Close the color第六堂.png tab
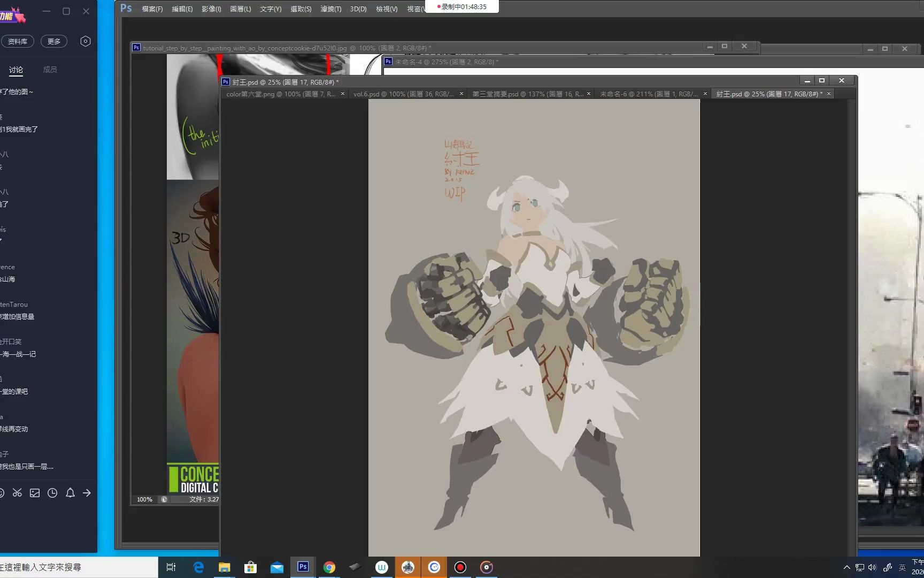924x578 pixels. point(343,94)
